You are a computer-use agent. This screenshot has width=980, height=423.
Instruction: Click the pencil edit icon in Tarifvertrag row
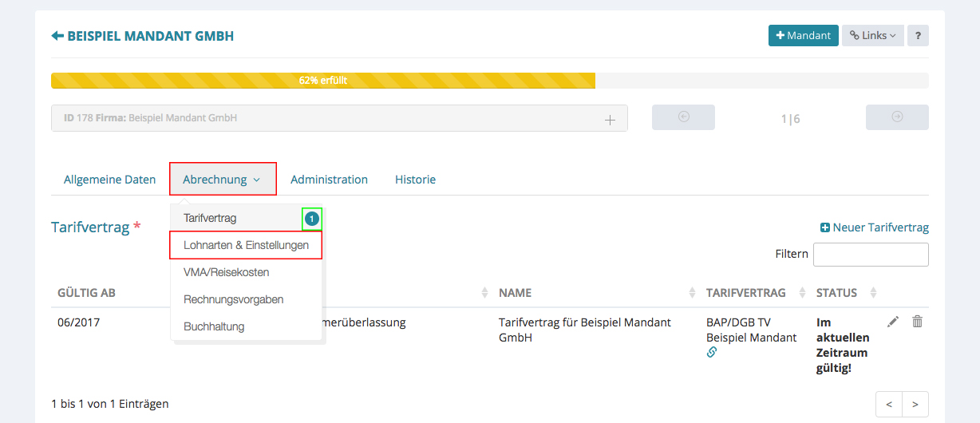click(893, 322)
